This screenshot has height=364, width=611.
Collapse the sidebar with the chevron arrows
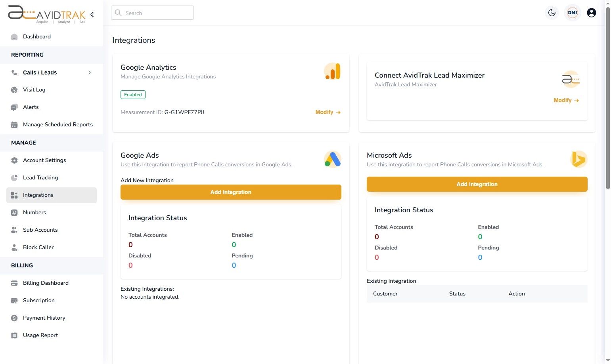(92, 14)
